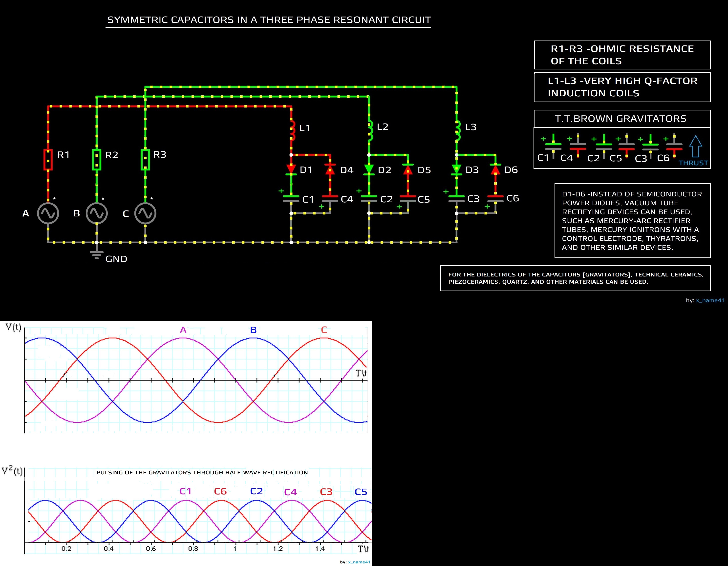Click the AC voltage source B symbol
This screenshot has height=566, width=728.
[x=97, y=213]
